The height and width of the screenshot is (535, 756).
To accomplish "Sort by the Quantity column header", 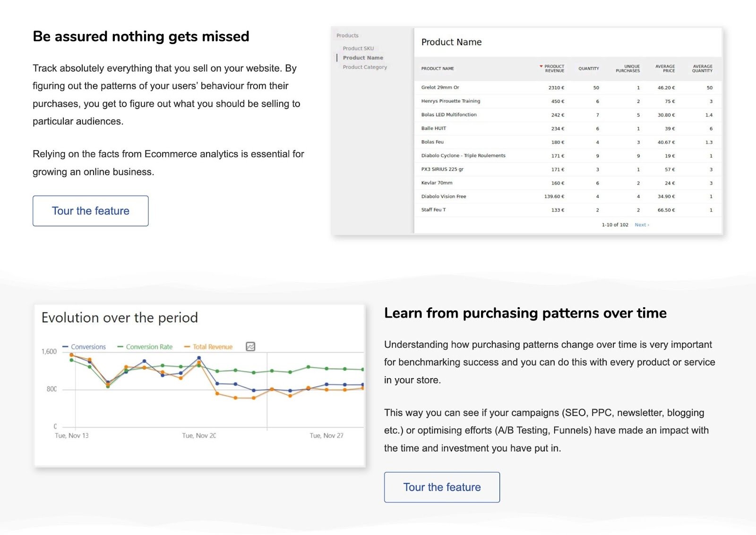I will click(588, 69).
